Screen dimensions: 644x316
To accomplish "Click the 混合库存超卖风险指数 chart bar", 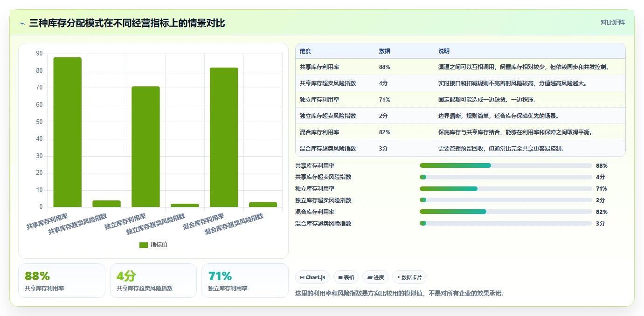I will click(263, 205).
